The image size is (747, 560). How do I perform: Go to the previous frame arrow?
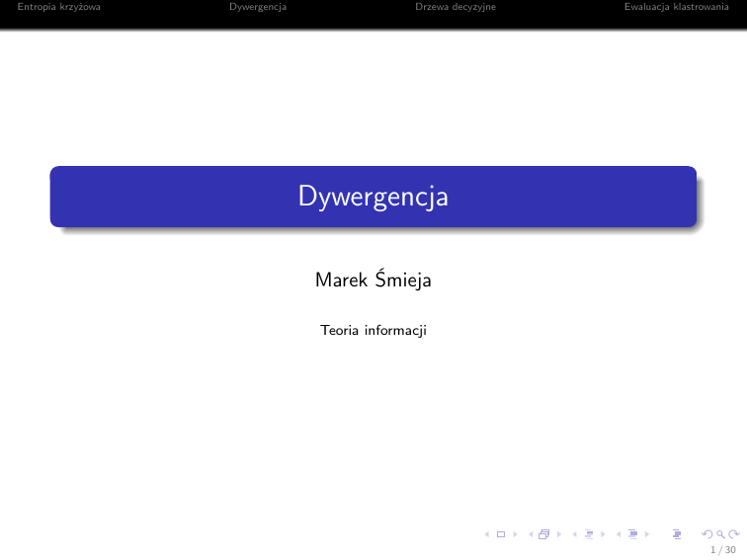[x=531, y=534]
